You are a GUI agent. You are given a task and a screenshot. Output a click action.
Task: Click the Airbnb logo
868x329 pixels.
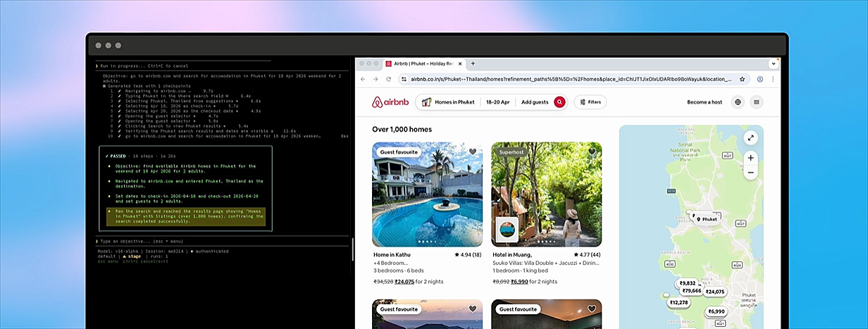(390, 102)
